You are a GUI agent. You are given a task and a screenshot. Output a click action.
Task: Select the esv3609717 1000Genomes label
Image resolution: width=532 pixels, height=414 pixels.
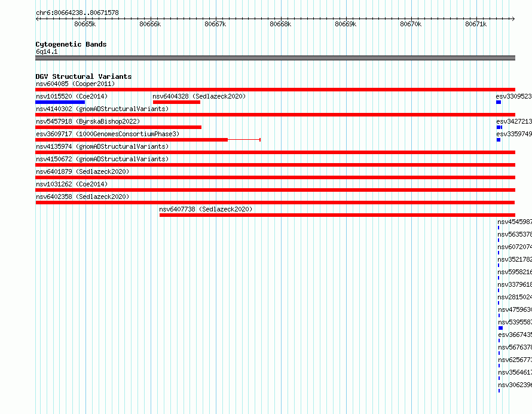[108, 134]
